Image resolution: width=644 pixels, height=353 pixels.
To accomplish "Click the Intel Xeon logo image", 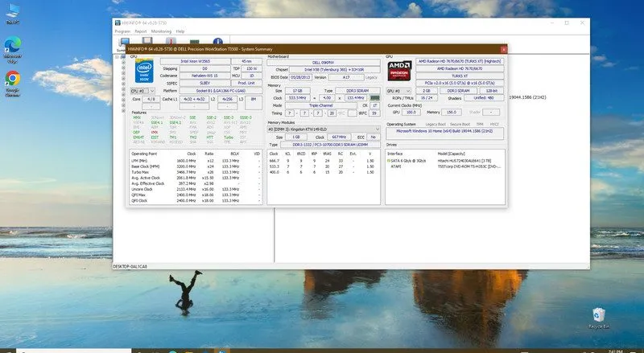I will 144,71.
